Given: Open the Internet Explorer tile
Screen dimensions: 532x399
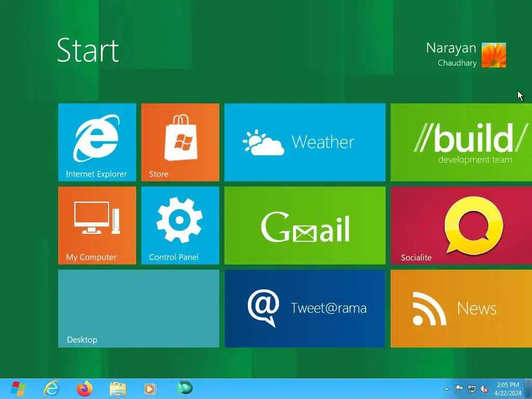Looking at the screenshot, I should point(97,142).
